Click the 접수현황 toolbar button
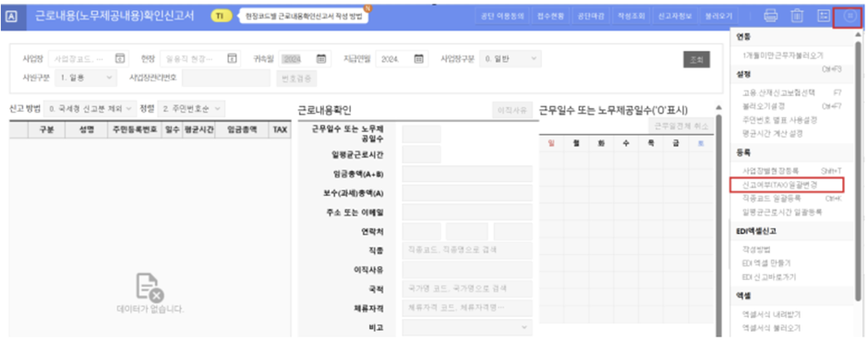 tap(550, 16)
